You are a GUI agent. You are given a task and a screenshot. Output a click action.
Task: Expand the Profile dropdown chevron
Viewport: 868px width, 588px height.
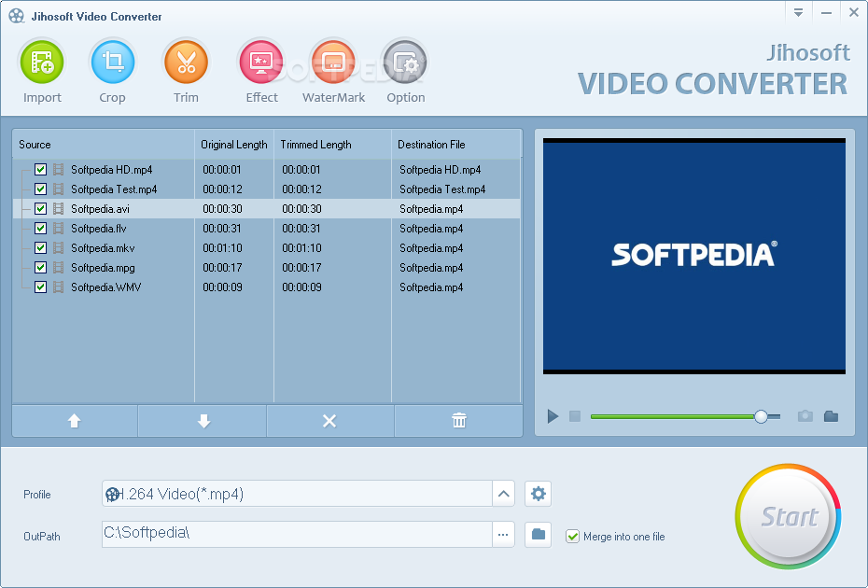tap(503, 494)
